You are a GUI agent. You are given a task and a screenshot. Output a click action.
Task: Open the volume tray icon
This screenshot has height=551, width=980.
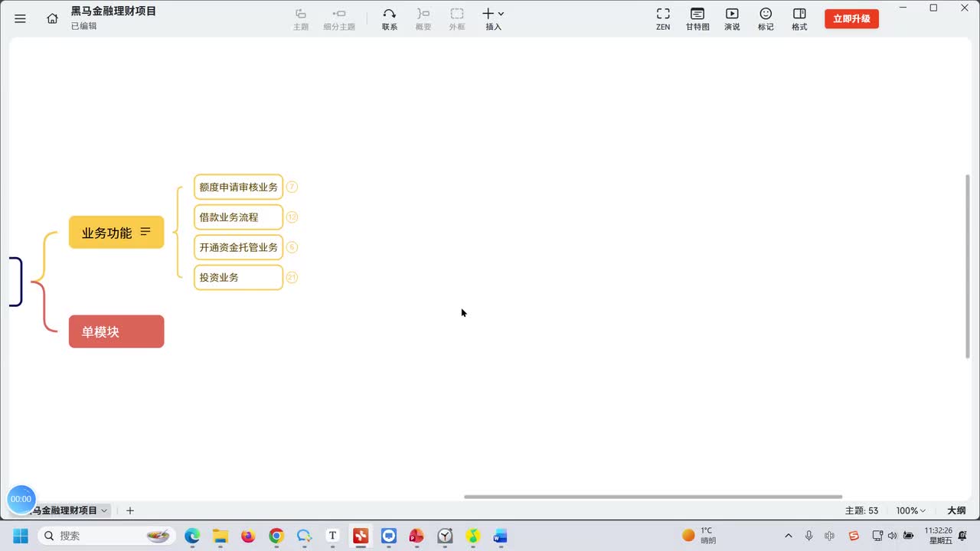pyautogui.click(x=893, y=536)
